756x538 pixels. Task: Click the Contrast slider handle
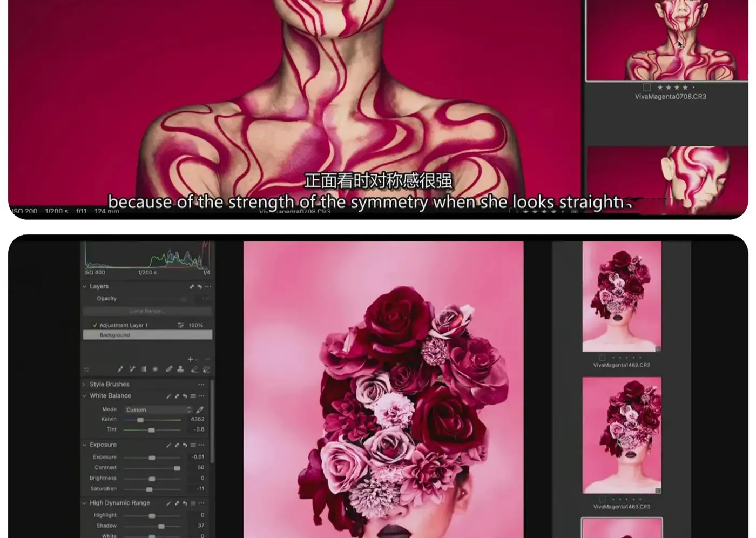coord(177,468)
